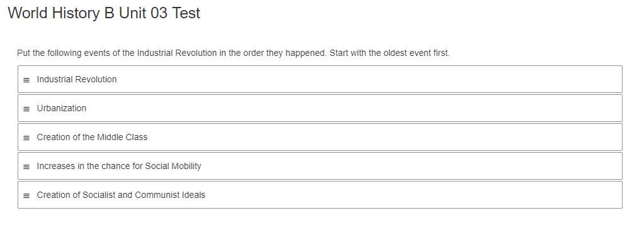Viewport: 644px width, 235px height.
Task: Pick the drag handle for Socialist and Communist Ideals
Action: click(26, 195)
